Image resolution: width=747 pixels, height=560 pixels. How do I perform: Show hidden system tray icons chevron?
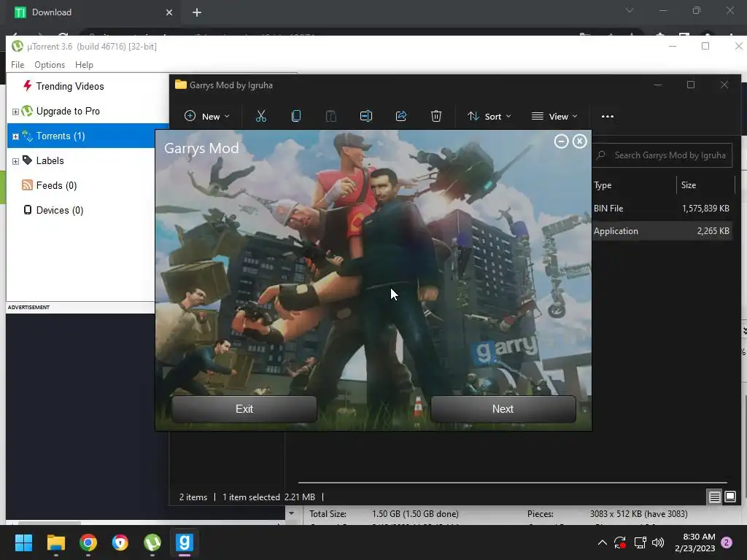pyautogui.click(x=602, y=542)
